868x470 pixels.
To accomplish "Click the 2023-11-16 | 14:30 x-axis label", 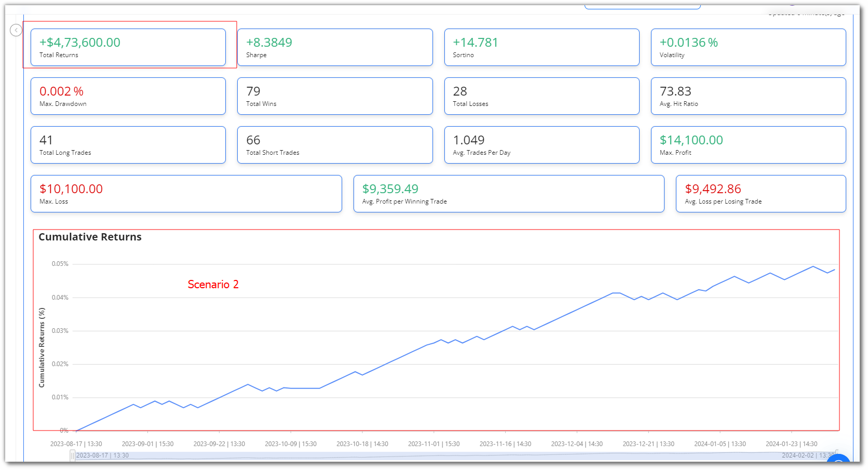I will tap(505, 444).
